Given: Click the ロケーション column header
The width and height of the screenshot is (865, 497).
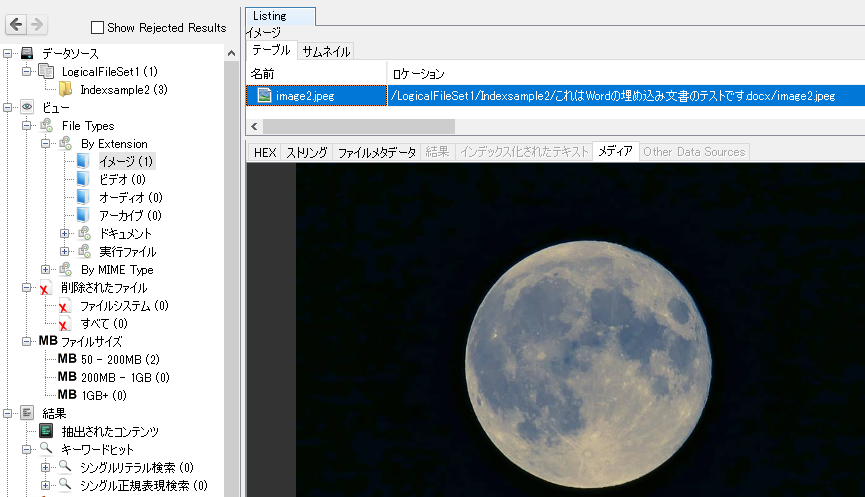Looking at the screenshot, I should [x=626, y=73].
